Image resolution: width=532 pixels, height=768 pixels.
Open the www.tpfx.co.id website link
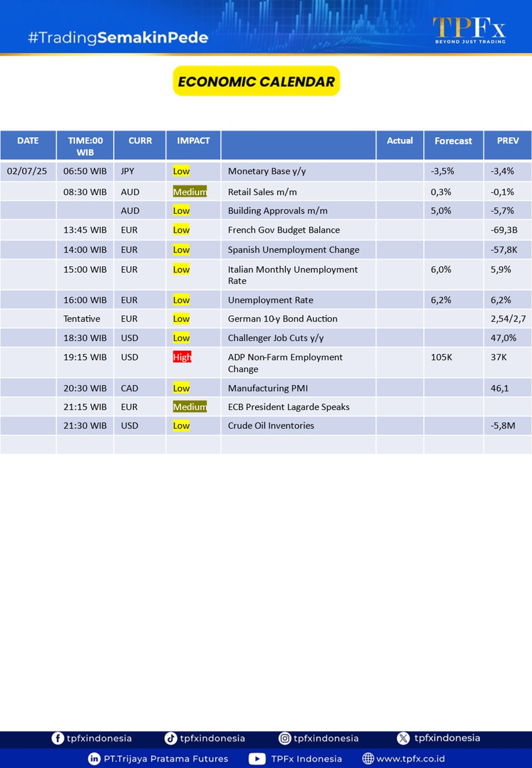(410, 759)
